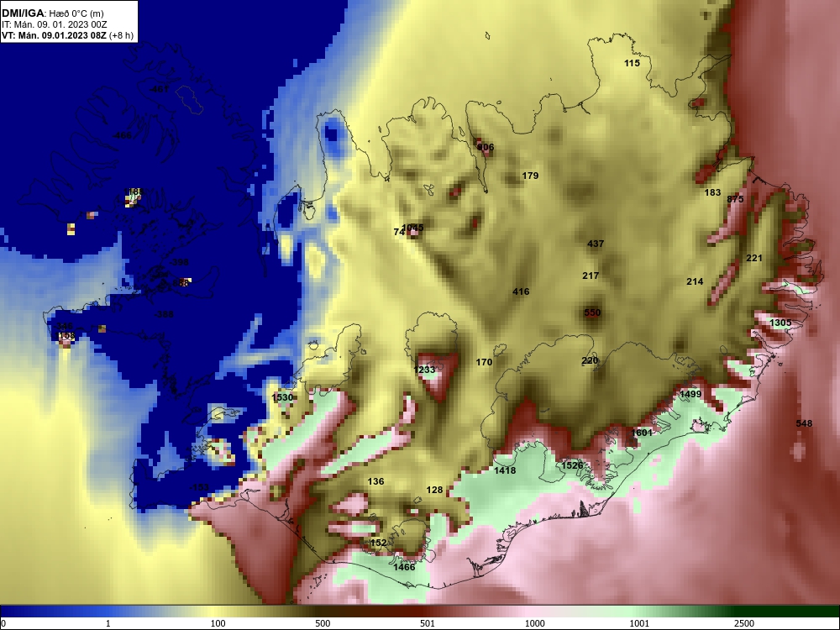Click the 1418 map value

[x=505, y=471]
